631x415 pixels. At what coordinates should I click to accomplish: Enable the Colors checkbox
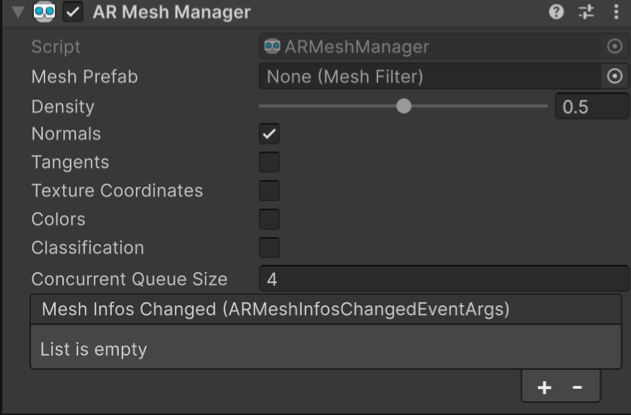[269, 219]
